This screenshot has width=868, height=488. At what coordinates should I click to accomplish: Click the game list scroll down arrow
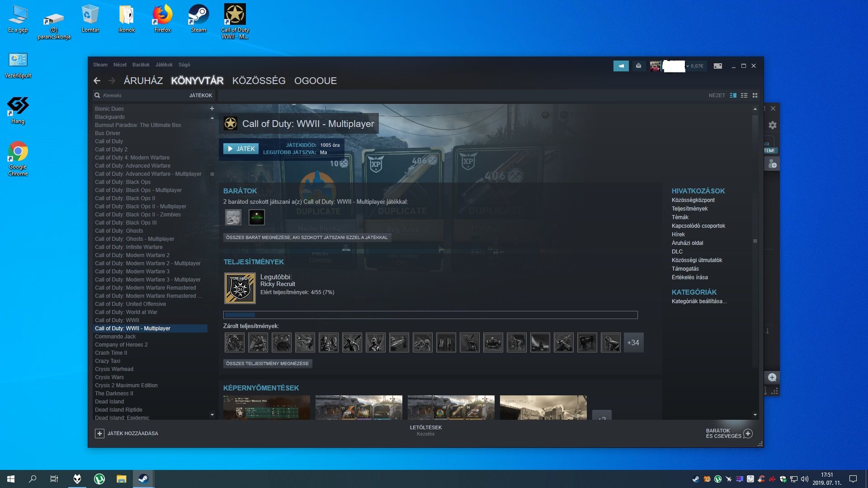(212, 415)
